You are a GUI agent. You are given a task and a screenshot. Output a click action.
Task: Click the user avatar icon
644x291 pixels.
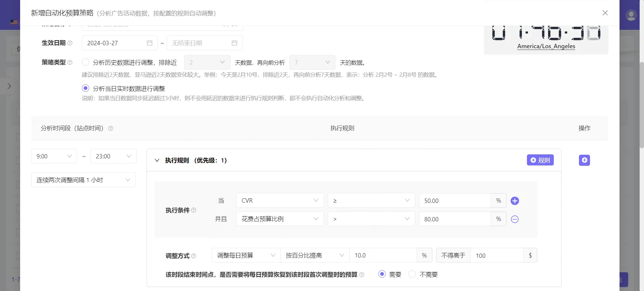pos(631,15)
